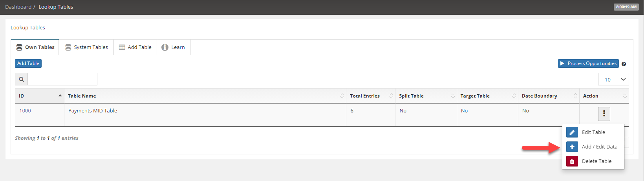Click the three-dot action menu icon

pos(604,114)
